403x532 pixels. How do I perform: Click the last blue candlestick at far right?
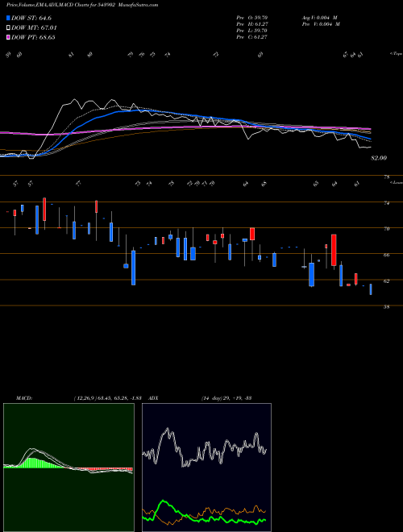(371, 289)
